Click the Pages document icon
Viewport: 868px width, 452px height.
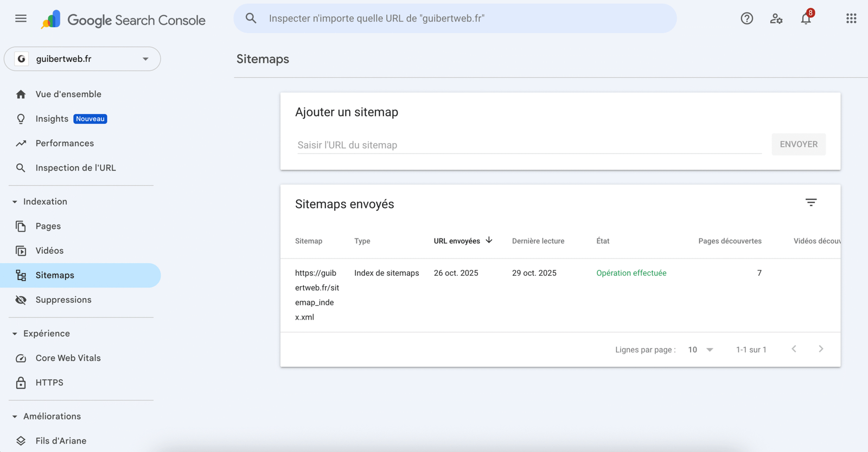(x=21, y=227)
